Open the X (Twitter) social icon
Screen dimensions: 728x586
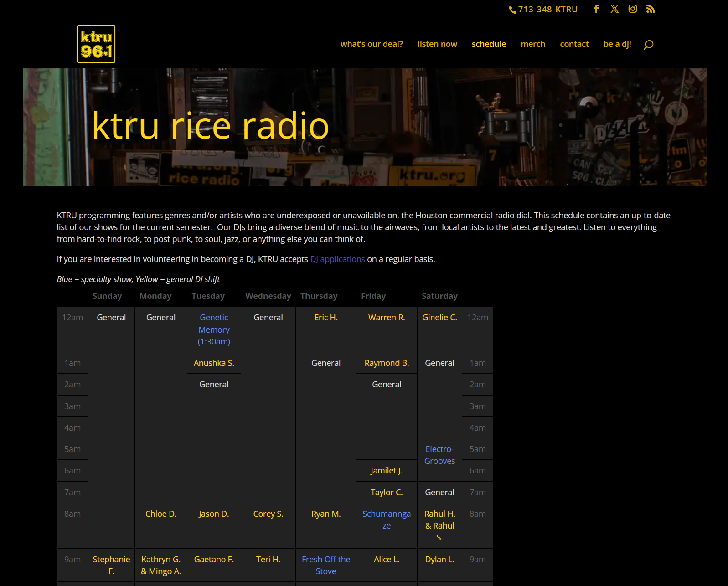pyautogui.click(x=614, y=9)
